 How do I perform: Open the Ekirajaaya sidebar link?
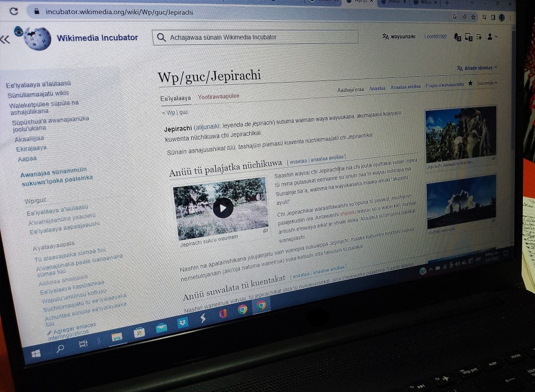pyautogui.click(x=31, y=148)
